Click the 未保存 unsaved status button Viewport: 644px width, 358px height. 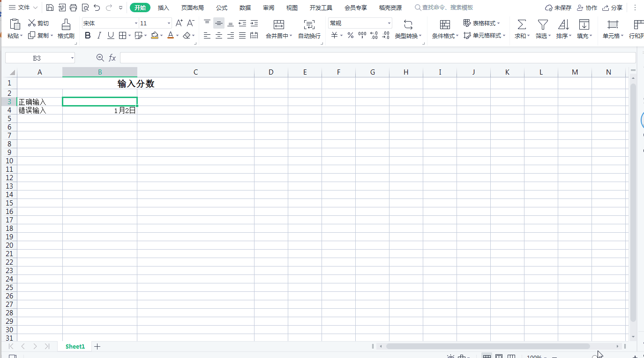[558, 8]
